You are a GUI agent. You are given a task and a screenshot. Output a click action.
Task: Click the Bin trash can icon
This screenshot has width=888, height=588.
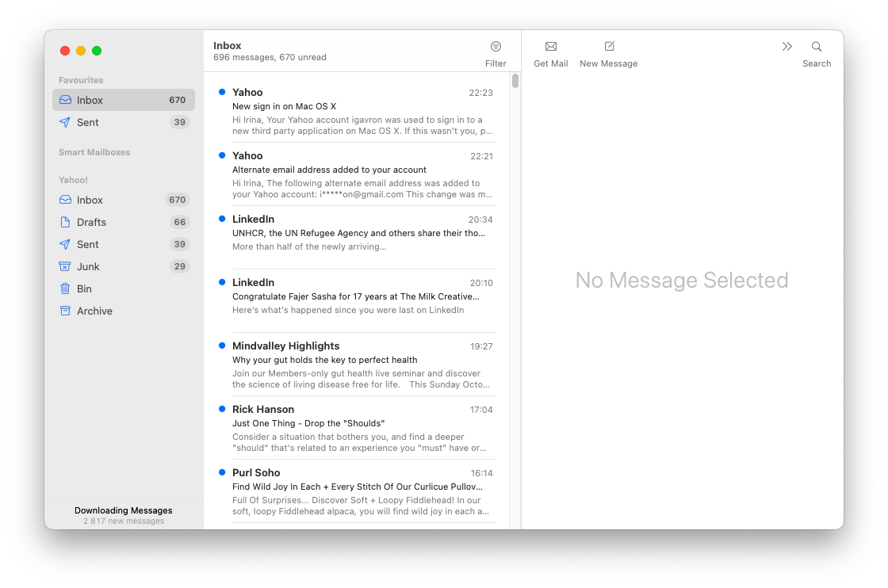[x=65, y=288]
